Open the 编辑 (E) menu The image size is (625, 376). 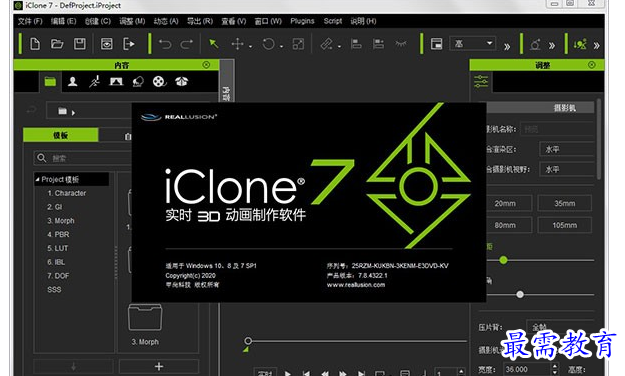click(63, 21)
